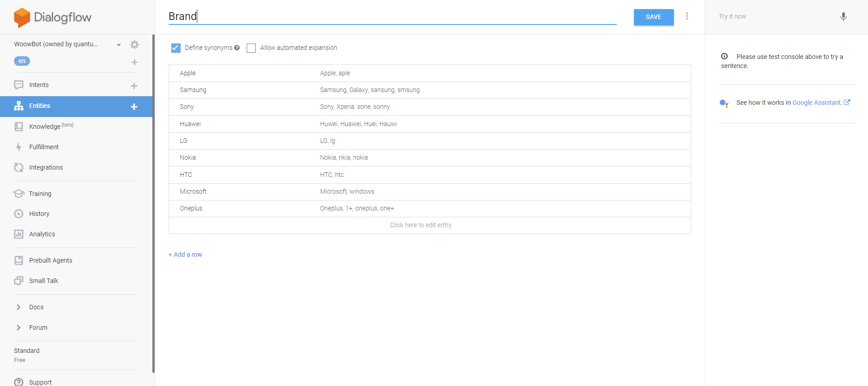The width and height of the screenshot is (868, 386).
Task: Edit synonyms 'Oneplus, 1+, oneplus, one+'
Action: (357, 208)
